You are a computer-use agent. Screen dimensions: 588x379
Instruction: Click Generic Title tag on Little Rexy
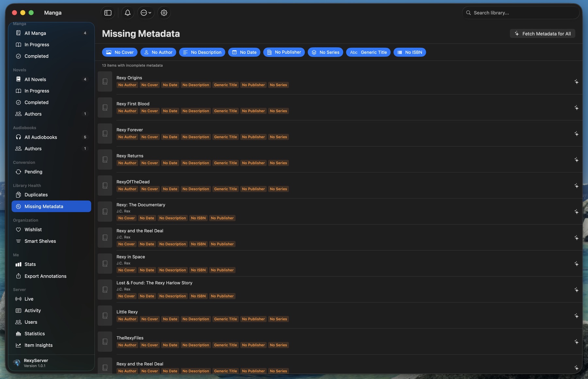225,319
